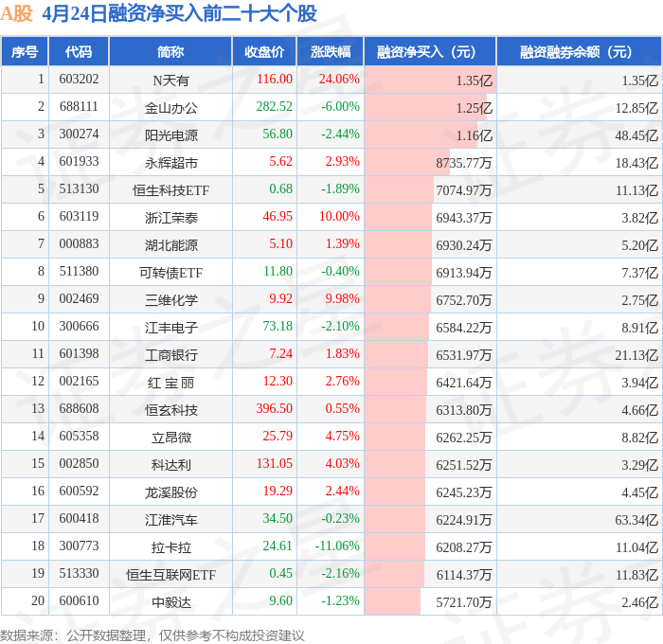The width and height of the screenshot is (663, 644).
Task: Select stock name 江丰电子
Action: tap(170, 328)
